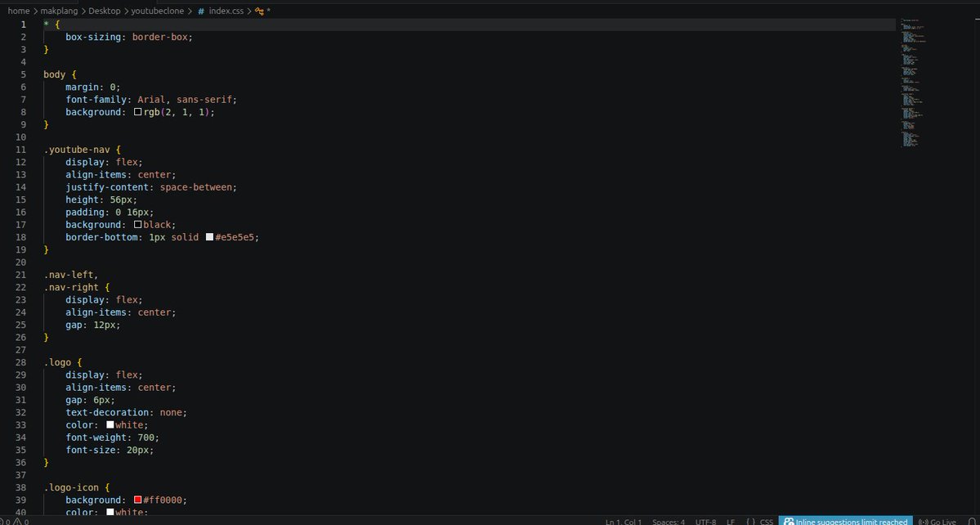Open notifications bell in status bar
The image size is (980, 525).
[x=971, y=521]
